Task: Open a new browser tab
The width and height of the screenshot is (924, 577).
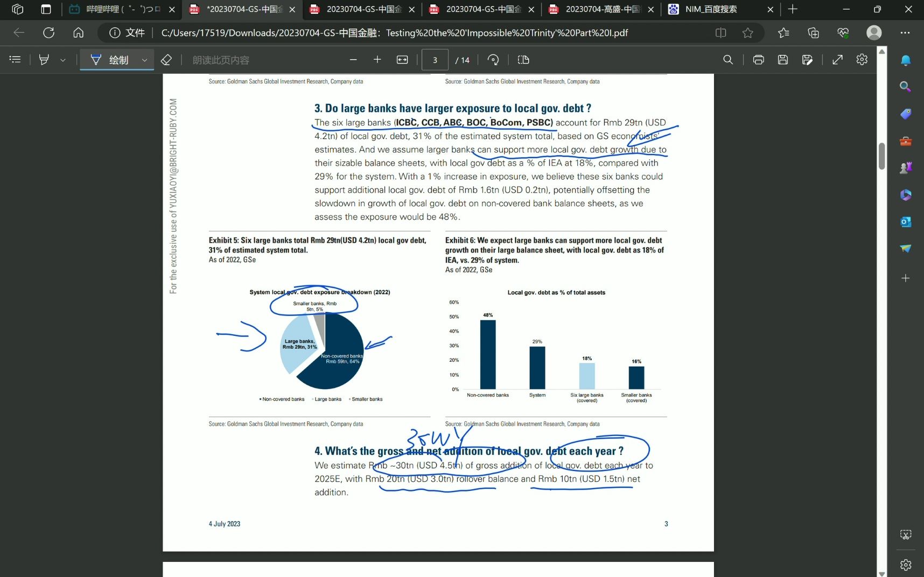Action: (x=793, y=9)
